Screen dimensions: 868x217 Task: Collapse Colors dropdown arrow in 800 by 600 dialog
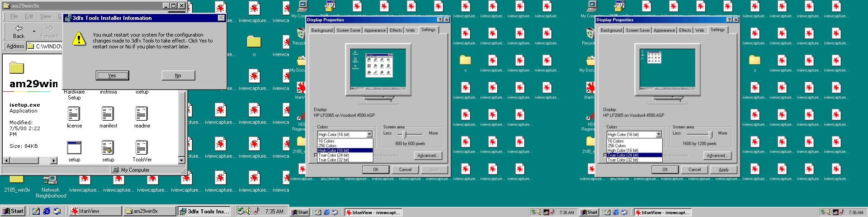coord(369,134)
